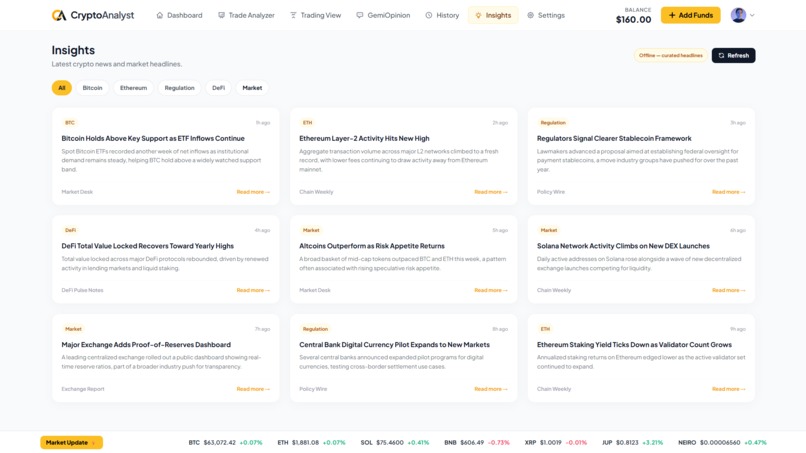Filter headlines by Bitcoin
The height and width of the screenshot is (453, 806).
(93, 88)
